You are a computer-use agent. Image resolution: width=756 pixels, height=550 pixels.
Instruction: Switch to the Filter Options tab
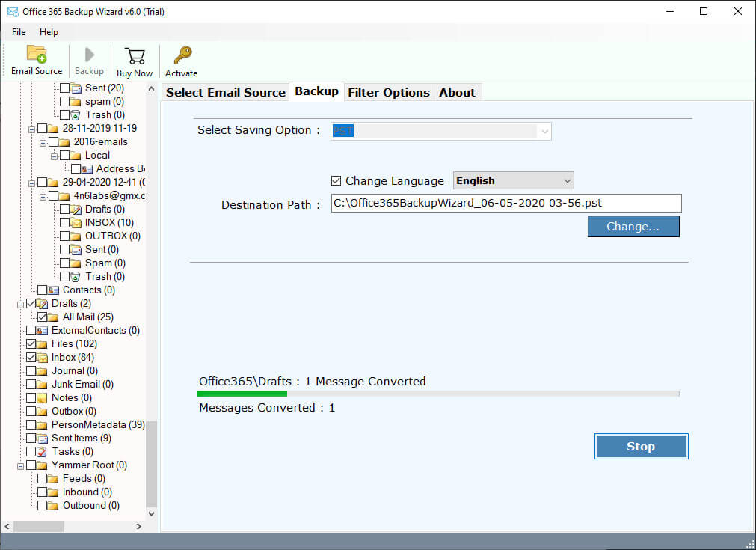(x=389, y=92)
